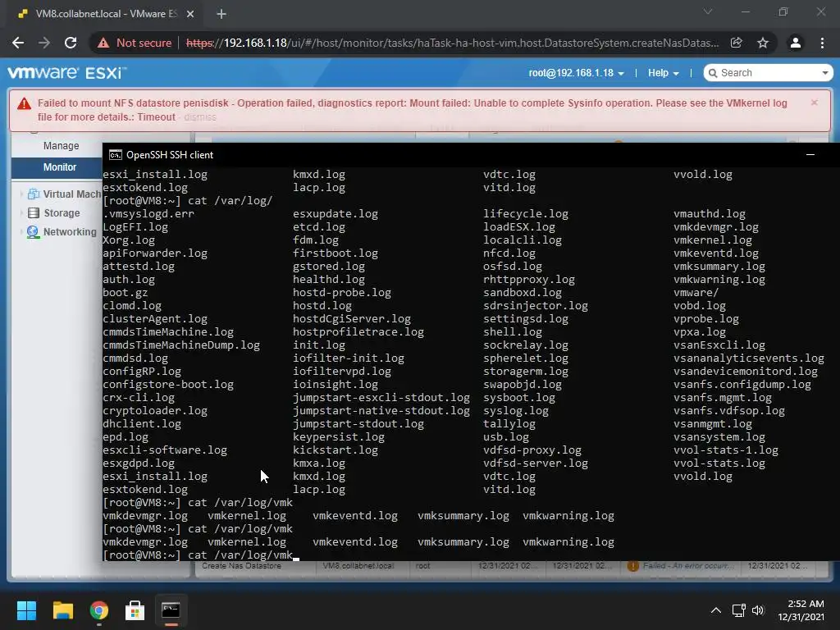Click the Failed - An error occurred status
Image resolution: width=840 pixels, height=630 pixels.
point(679,566)
